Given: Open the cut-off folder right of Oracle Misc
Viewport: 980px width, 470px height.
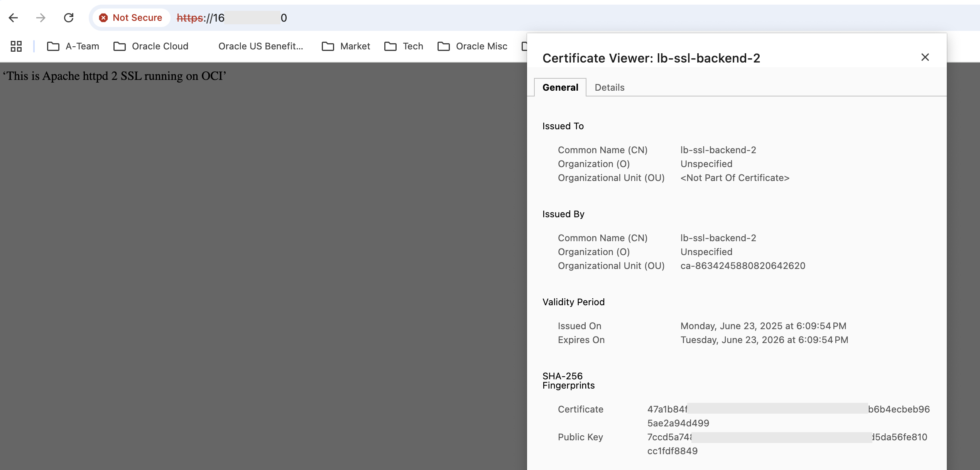Looking at the screenshot, I should coord(525,46).
